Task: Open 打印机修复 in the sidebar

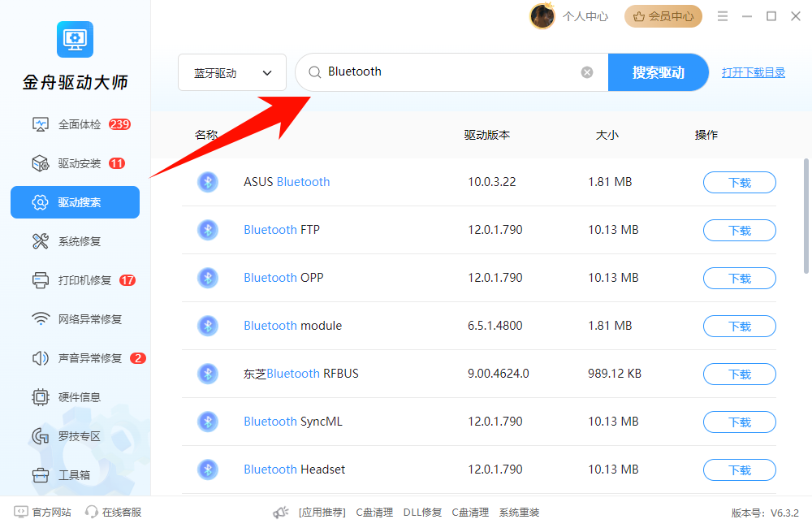Action: [75, 280]
